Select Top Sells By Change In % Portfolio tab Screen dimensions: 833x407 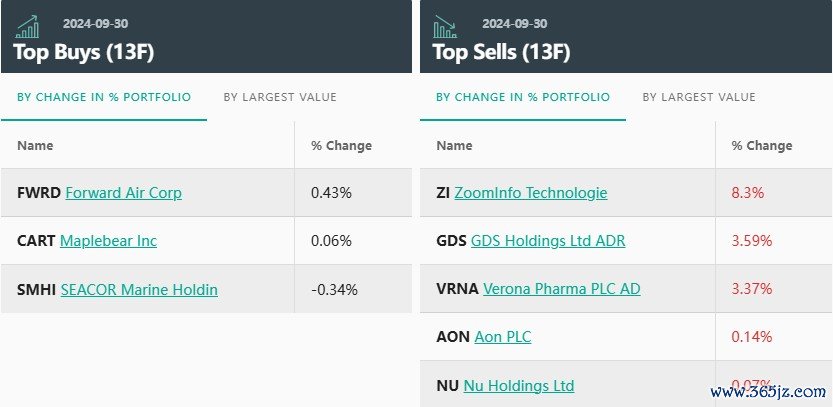tap(523, 97)
